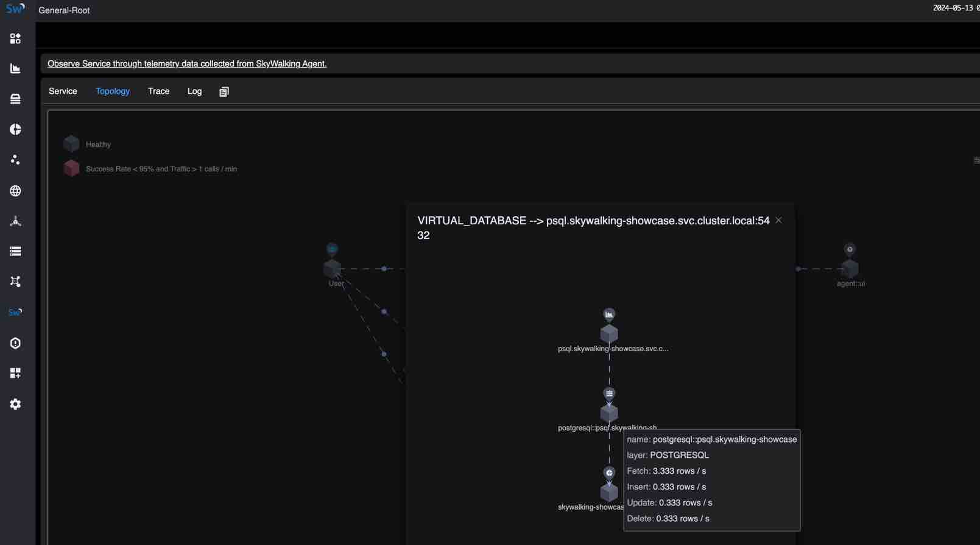Close the VIRTUAL_DATABASE hierarchy popup
The height and width of the screenshot is (545, 980).
(x=778, y=221)
